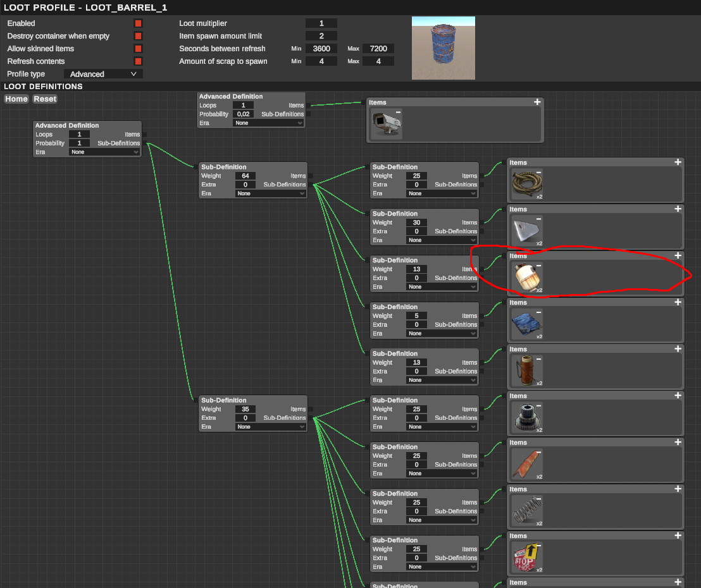Focus the Item spawn amount limit field

(321, 36)
